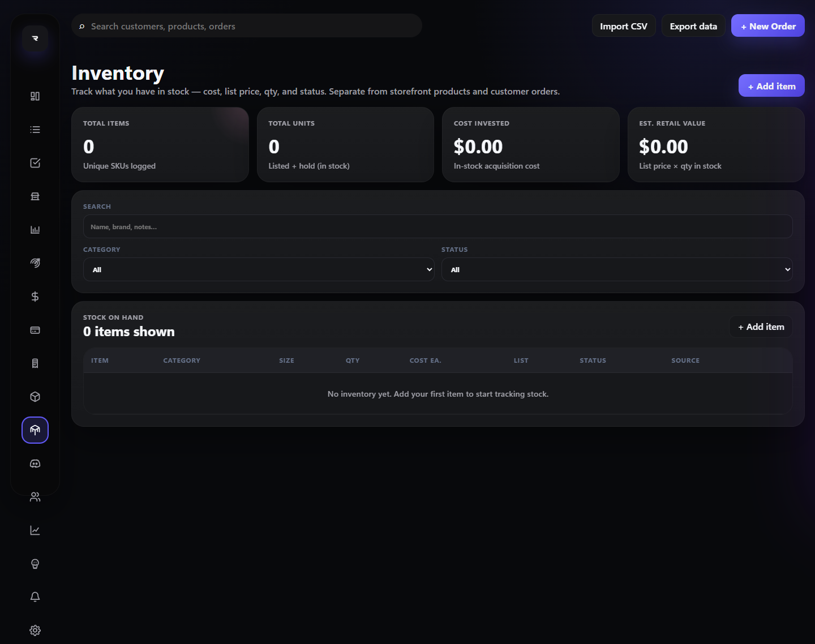The width and height of the screenshot is (815, 644).
Task: Open the settings gear icon
Action: click(35, 630)
